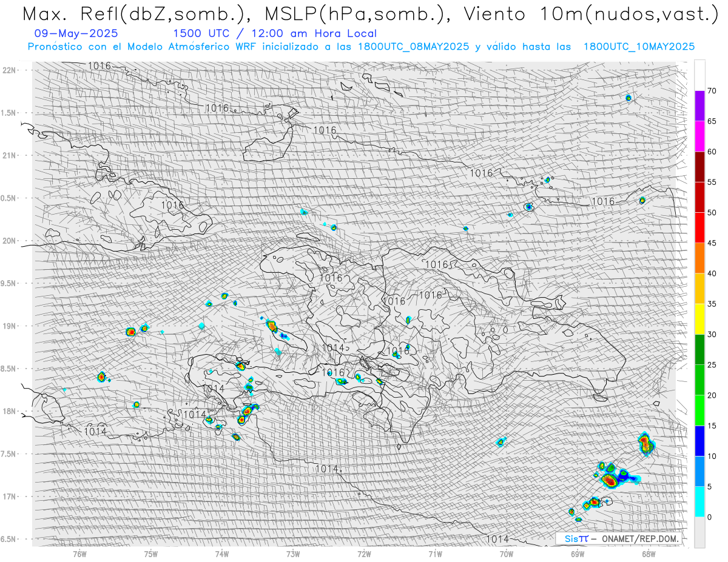Viewport: 728px width, 562px height.
Task: Click the "22N" latitude axis label
Action: tap(9, 70)
